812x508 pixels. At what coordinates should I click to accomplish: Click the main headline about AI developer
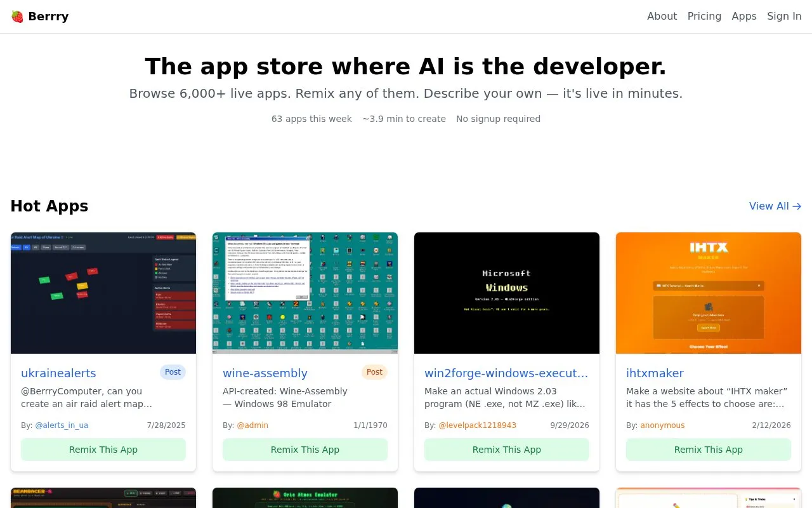406,67
